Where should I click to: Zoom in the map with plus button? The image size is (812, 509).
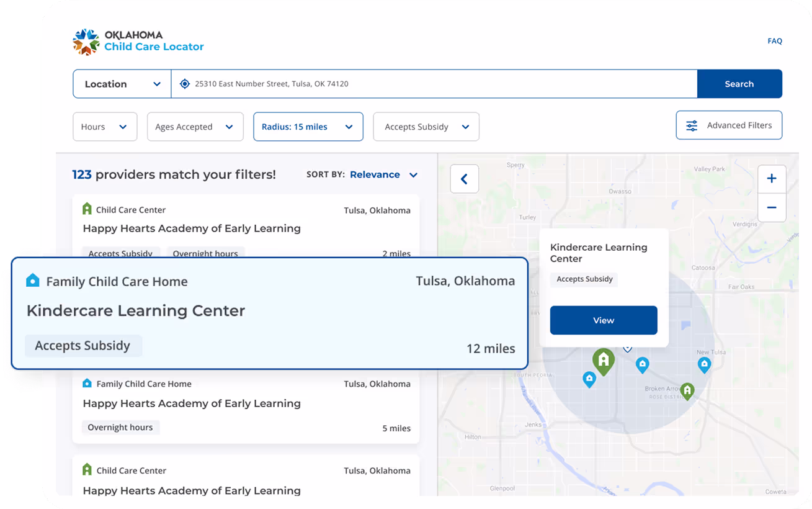(772, 179)
